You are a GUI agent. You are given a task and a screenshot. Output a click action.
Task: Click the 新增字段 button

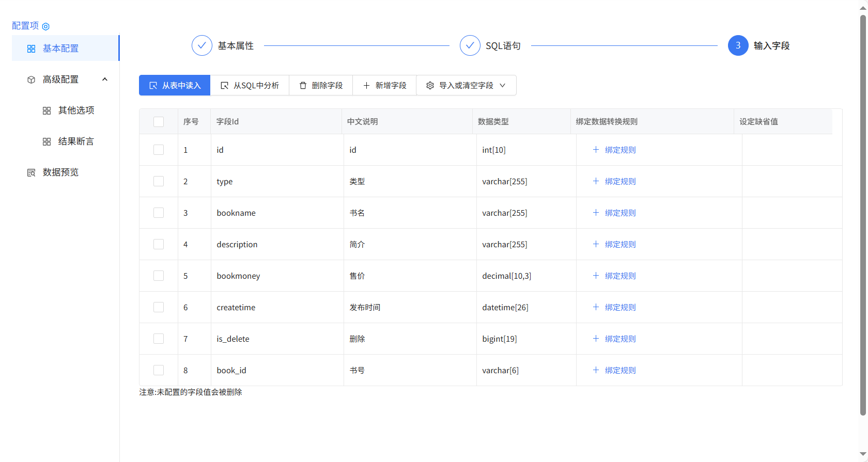384,85
